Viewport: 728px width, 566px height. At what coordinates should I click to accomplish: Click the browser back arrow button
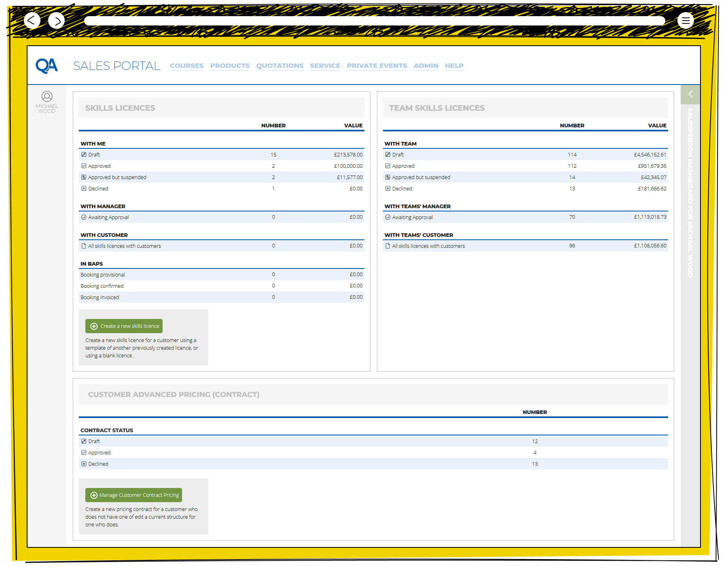pos(32,20)
